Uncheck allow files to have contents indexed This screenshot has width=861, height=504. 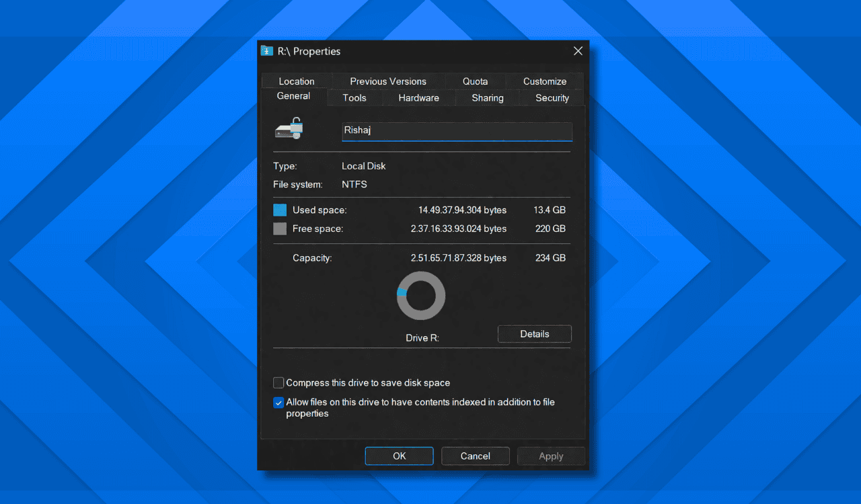pyautogui.click(x=278, y=403)
